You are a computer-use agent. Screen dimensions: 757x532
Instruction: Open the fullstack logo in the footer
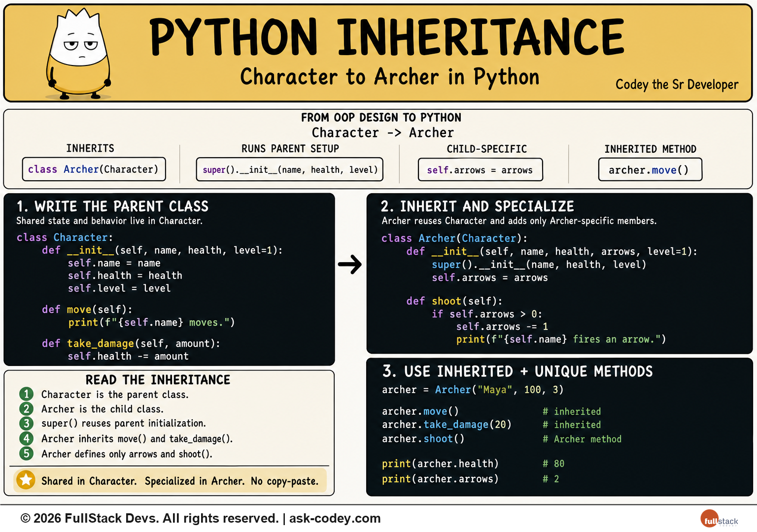pyautogui.click(x=719, y=519)
